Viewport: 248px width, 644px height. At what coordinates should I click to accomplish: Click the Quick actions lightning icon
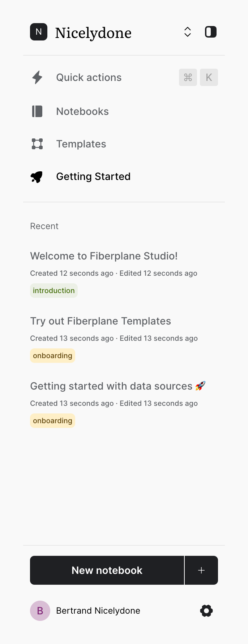pyautogui.click(x=37, y=77)
